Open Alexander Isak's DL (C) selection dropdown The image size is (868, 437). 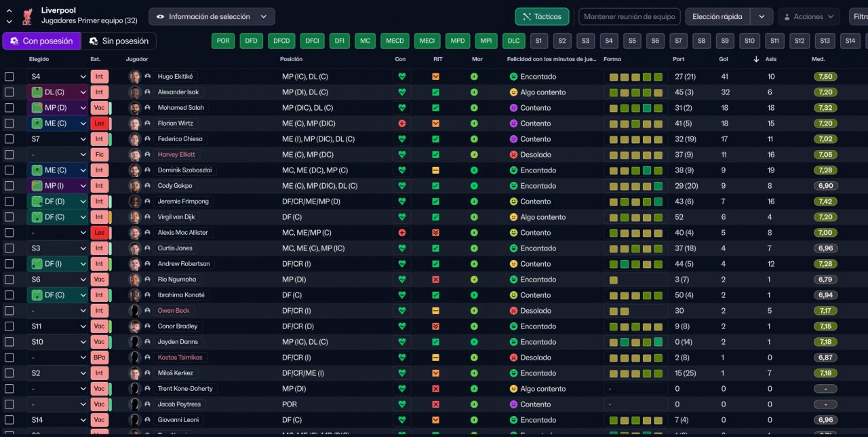click(x=58, y=92)
